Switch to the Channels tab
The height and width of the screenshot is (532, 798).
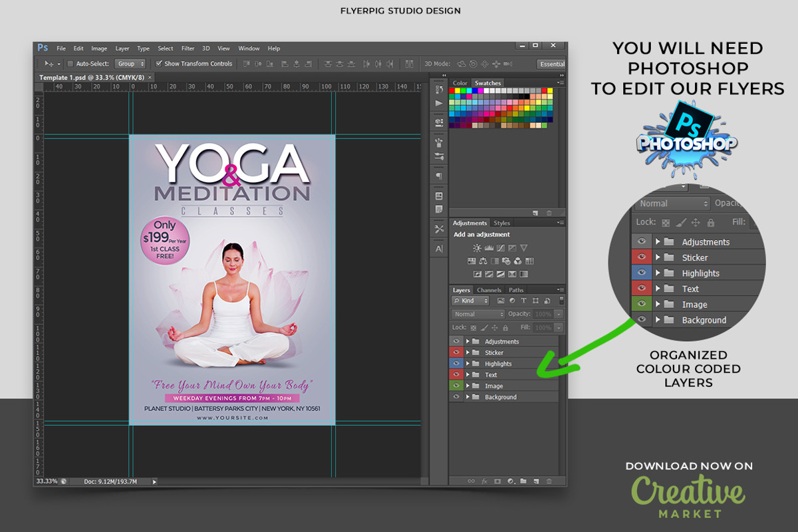coord(489,290)
